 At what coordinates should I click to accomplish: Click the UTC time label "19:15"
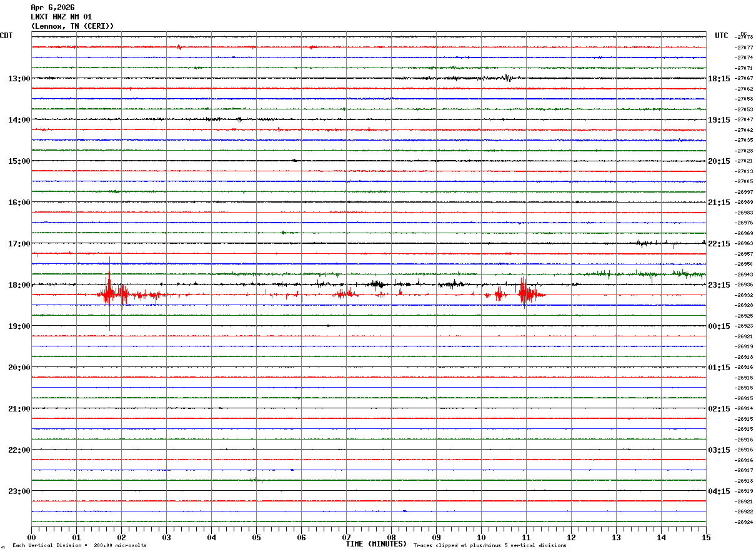point(719,120)
